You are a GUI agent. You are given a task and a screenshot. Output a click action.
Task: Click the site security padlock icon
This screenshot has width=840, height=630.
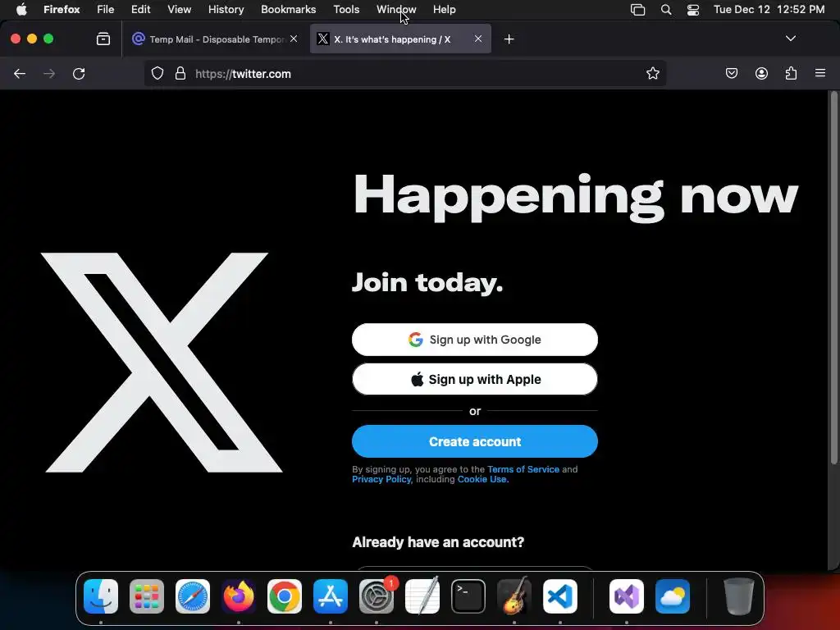point(180,73)
